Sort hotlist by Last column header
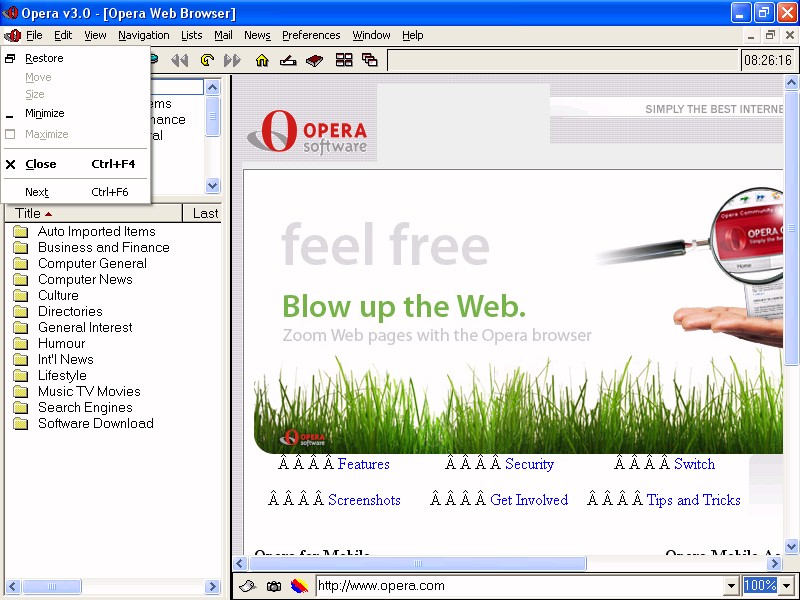This screenshot has height=600, width=800. click(x=202, y=213)
